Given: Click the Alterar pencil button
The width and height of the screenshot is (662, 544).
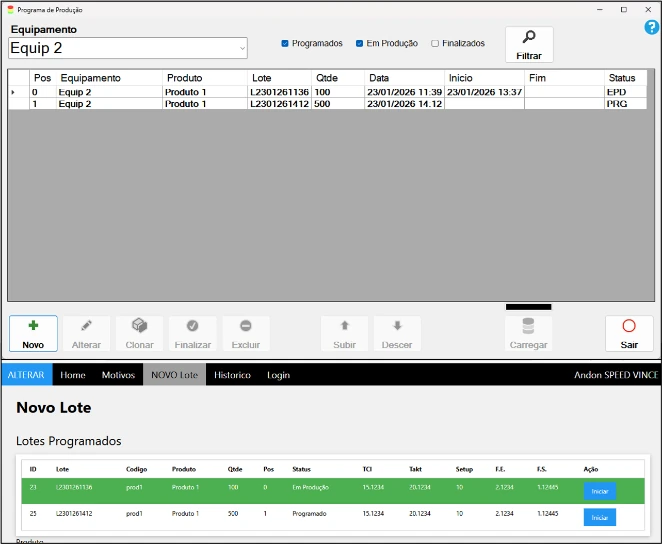Looking at the screenshot, I should pyautogui.click(x=87, y=333).
